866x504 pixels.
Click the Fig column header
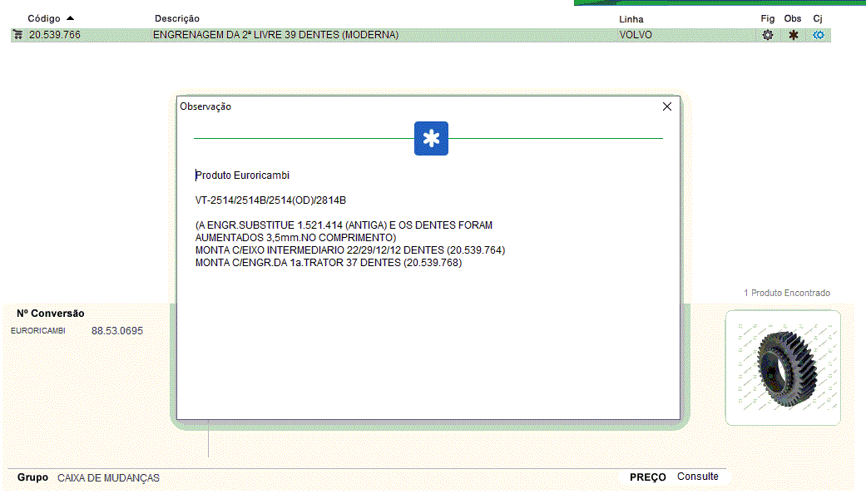(767, 18)
